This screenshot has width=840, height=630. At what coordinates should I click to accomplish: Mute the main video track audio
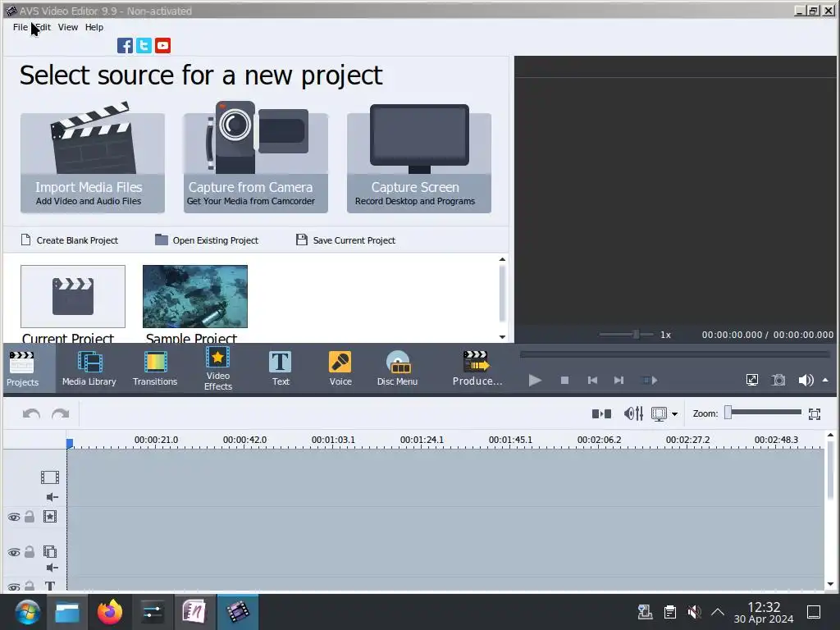52,497
